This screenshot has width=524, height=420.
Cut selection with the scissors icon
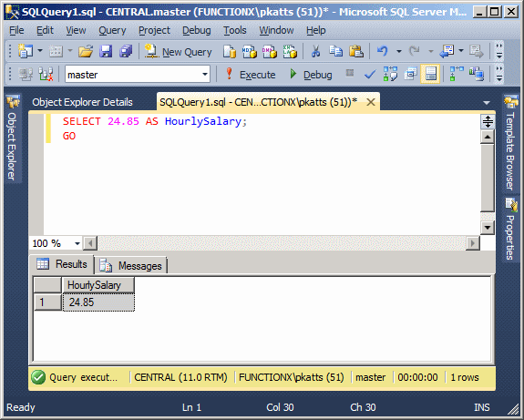(315, 51)
